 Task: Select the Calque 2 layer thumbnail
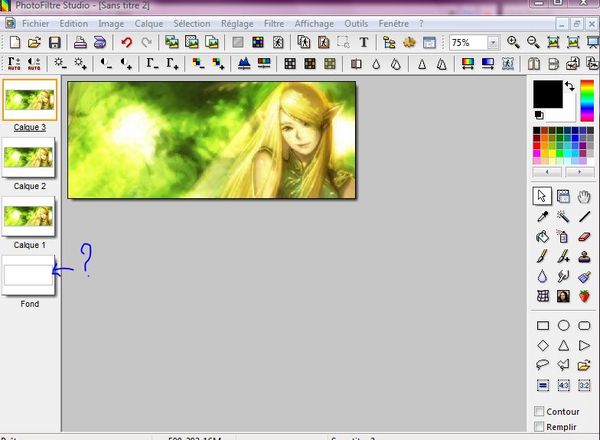(28, 158)
